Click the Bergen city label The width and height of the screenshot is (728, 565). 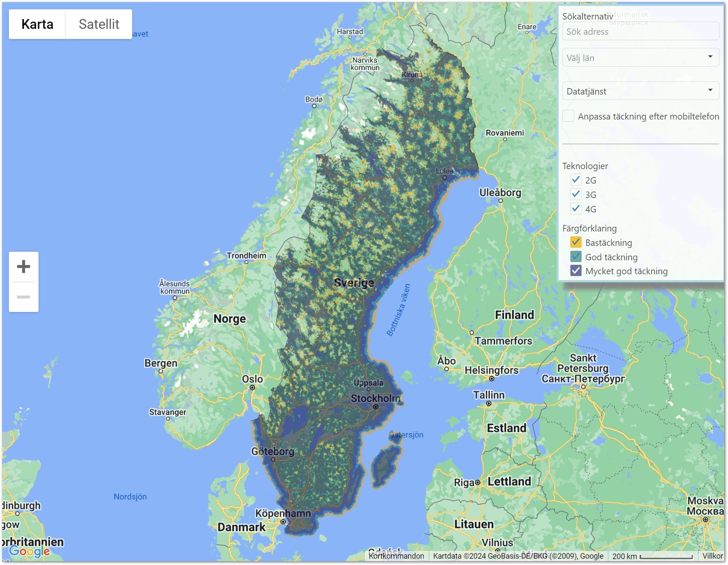pos(161,363)
